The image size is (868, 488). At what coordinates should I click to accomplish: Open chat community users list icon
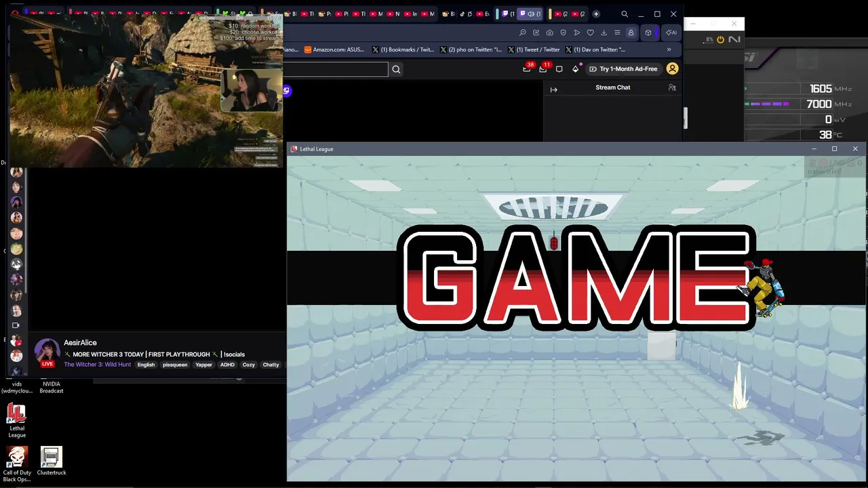coord(672,87)
